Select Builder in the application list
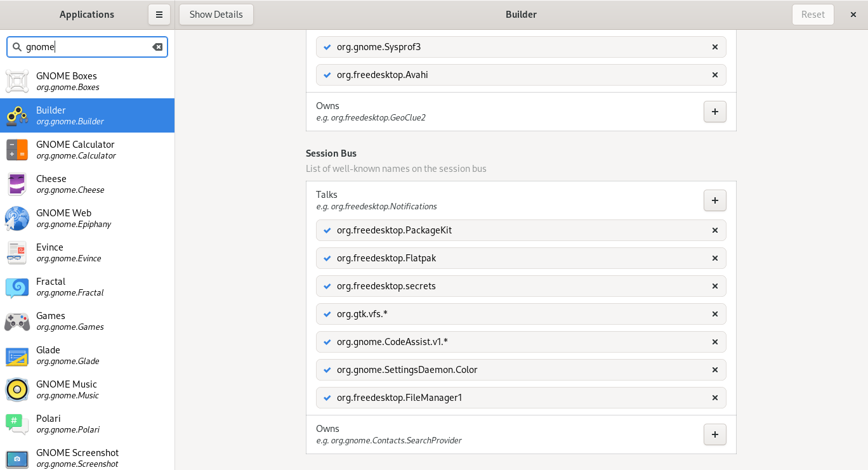The height and width of the screenshot is (470, 868). [88, 115]
